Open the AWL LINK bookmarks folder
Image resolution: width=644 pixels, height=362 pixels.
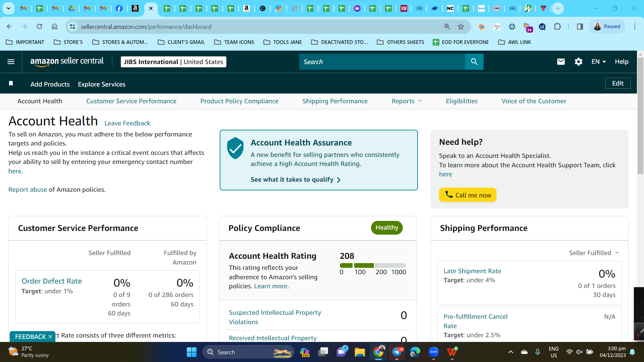tap(515, 42)
